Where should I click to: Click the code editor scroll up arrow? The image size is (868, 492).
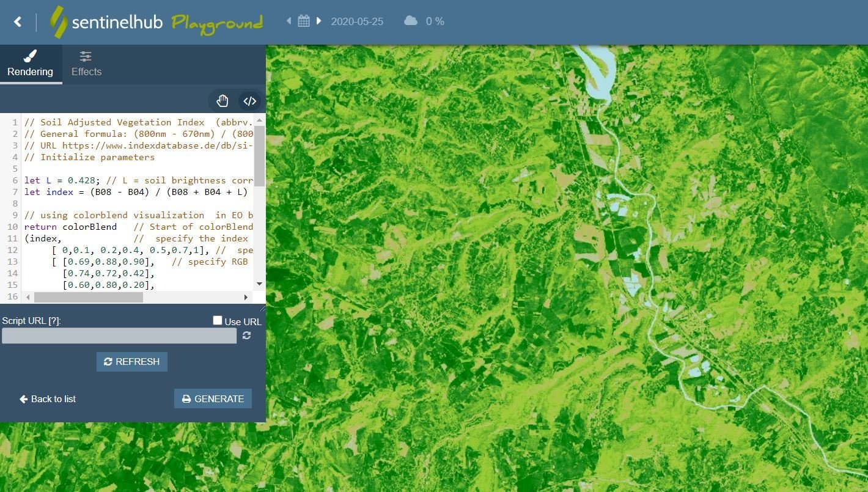pos(259,120)
